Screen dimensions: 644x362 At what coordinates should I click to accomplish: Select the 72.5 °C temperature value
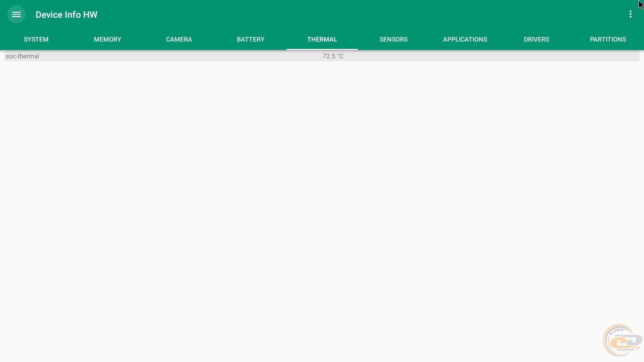(x=333, y=56)
